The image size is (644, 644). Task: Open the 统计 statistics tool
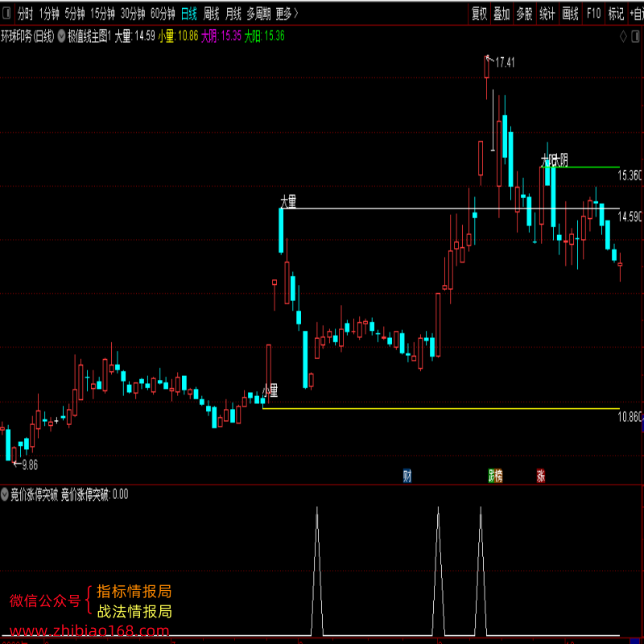547,14
